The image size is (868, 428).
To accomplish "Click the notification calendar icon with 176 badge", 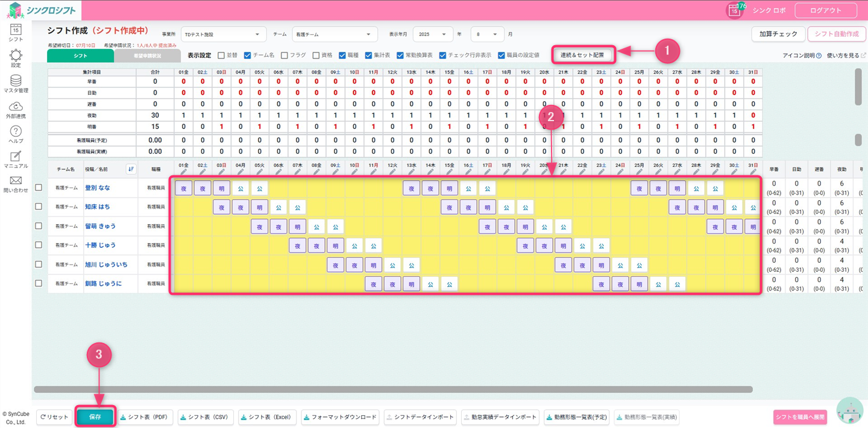I will [734, 11].
